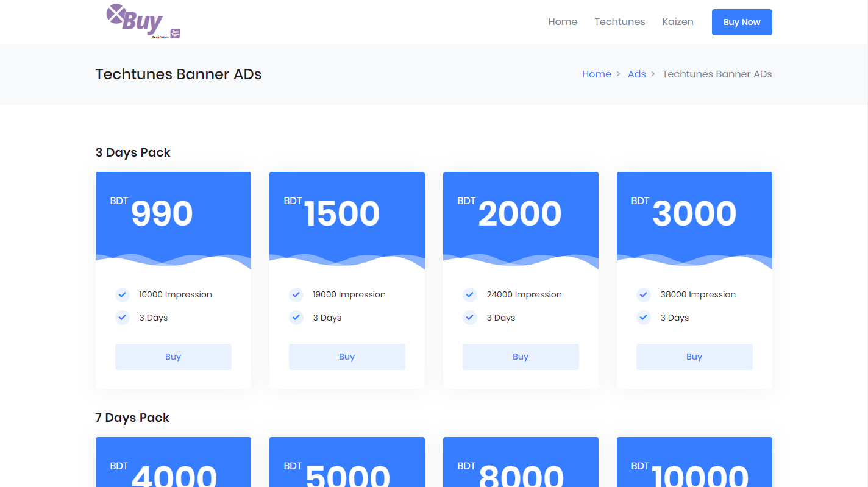The height and width of the screenshot is (487, 868).
Task: Buy the BDT 990 pack
Action: click(x=173, y=357)
